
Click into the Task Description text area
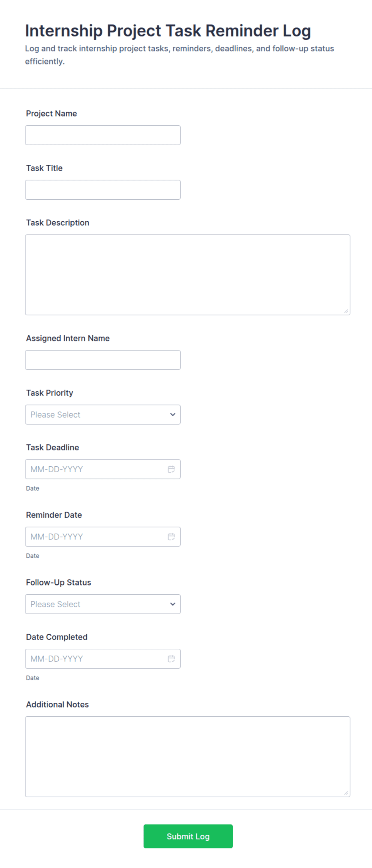click(x=188, y=275)
